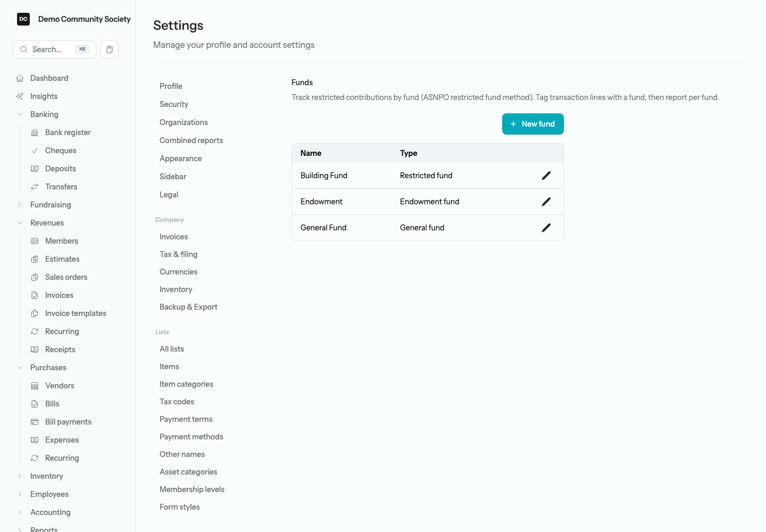Create a New fund
This screenshot has width=766, height=532.
pyautogui.click(x=532, y=124)
